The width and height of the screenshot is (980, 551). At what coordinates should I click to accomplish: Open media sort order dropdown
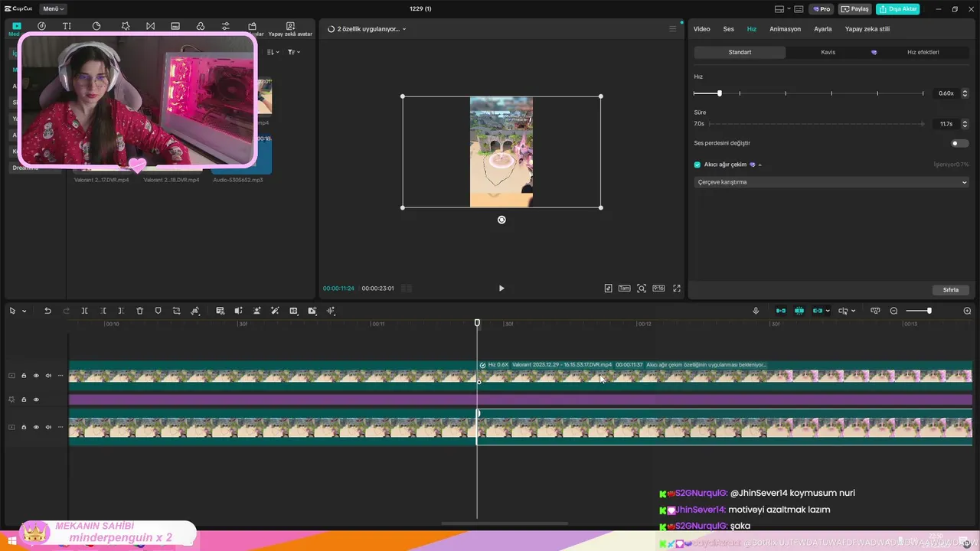[x=273, y=52]
